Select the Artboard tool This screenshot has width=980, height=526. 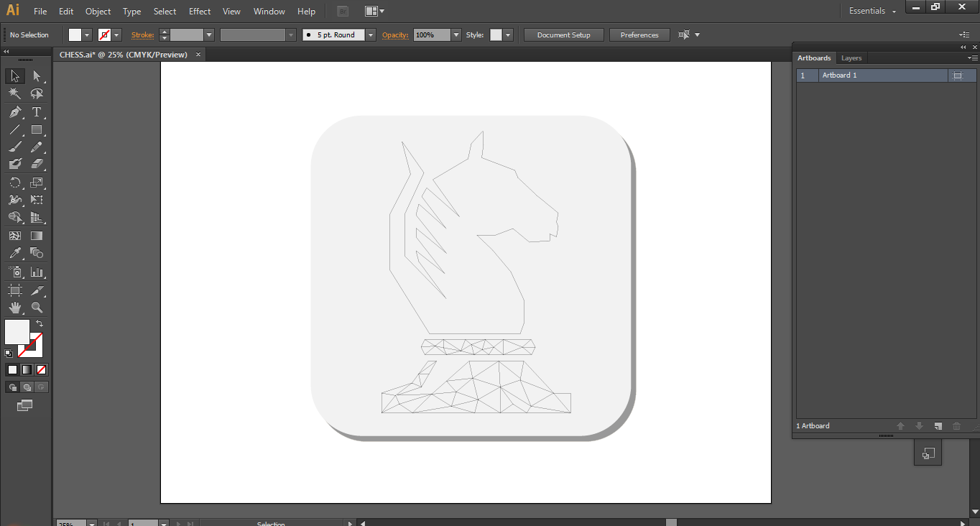(x=15, y=290)
